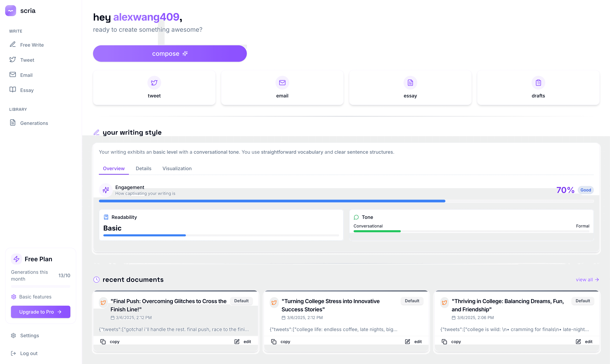Open the Visualization tab

click(x=177, y=168)
